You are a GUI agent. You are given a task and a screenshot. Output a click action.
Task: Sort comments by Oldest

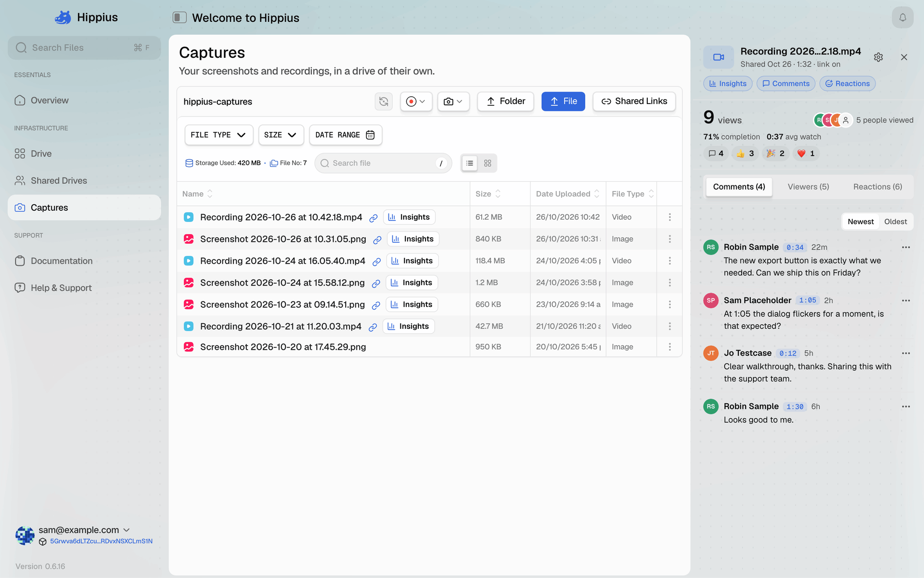[895, 222]
